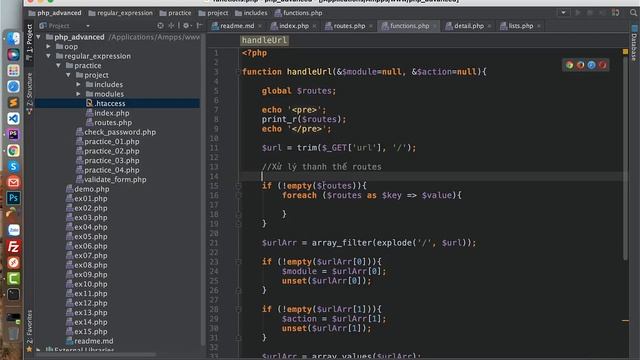The height and width of the screenshot is (360, 640).
Task: Click practice in the breadcrumb bar
Action: (176, 13)
